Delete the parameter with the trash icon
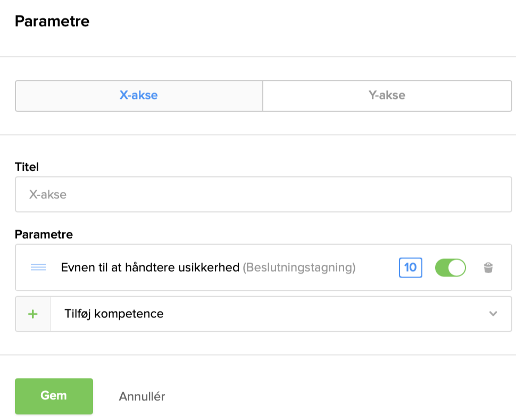This screenshot has width=516, height=420. point(488,268)
